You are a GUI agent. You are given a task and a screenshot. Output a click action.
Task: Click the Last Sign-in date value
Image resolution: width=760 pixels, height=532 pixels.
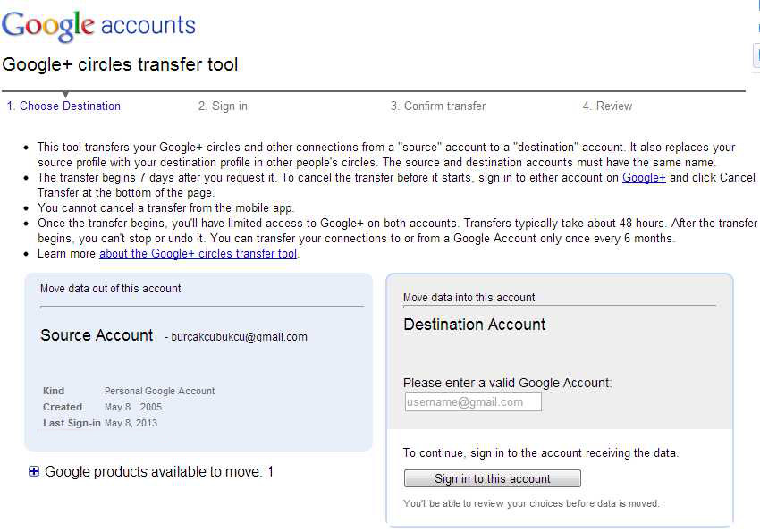tap(131, 423)
